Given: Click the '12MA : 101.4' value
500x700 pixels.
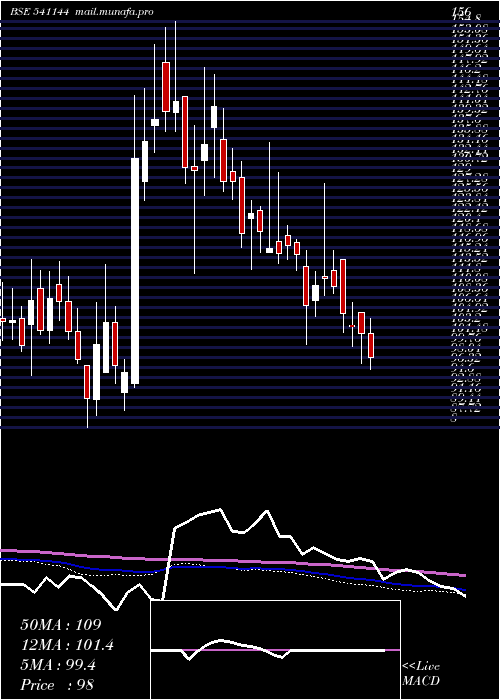Looking at the screenshot, I should [67, 645].
